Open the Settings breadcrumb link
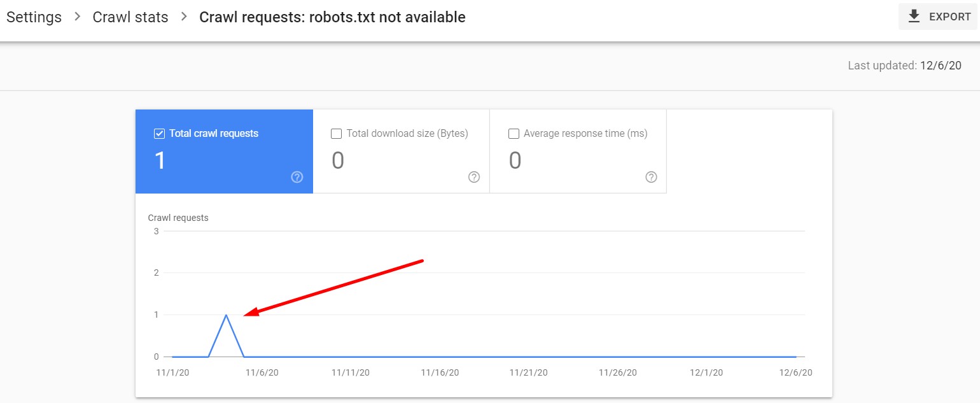980x403 pixels. point(34,17)
